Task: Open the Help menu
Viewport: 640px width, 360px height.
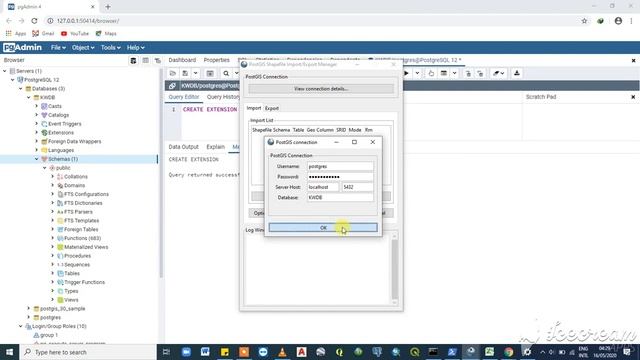Action: pos(136,47)
